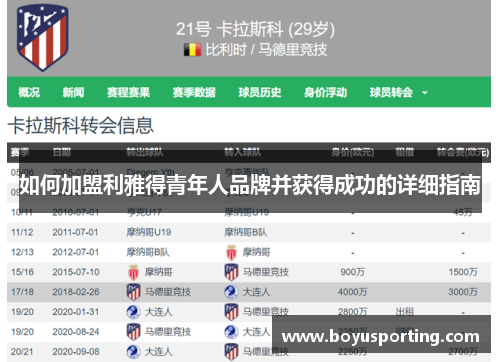Click Monaco crest in 15/16 row
This screenshot has height=362, width=500.
click(133, 272)
